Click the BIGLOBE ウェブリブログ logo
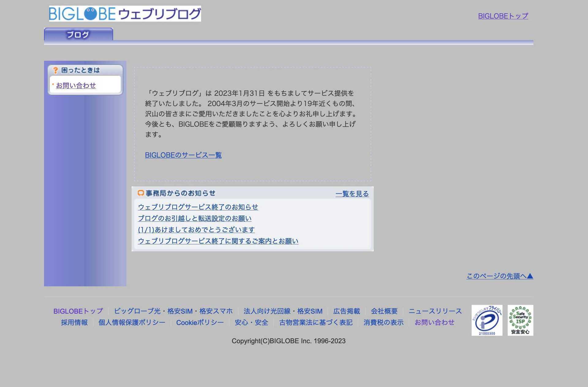Image resolution: width=588 pixels, height=387 pixels. (125, 14)
